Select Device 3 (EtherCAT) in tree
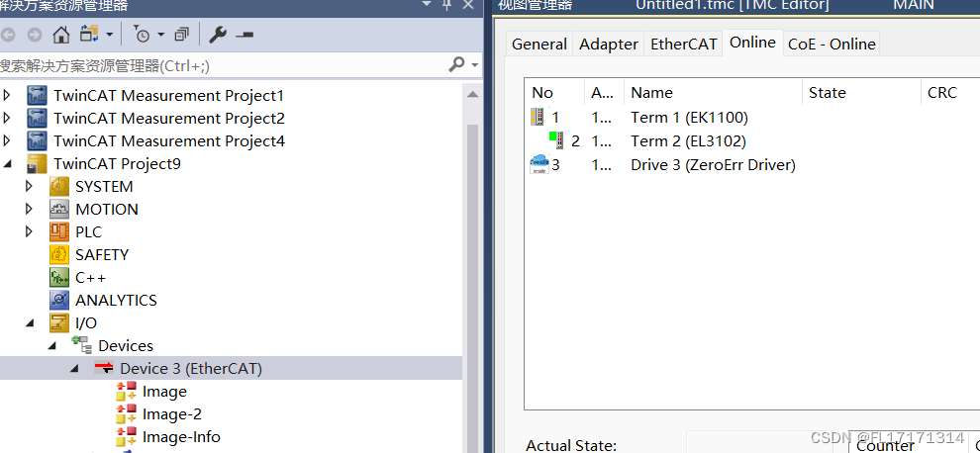The height and width of the screenshot is (453, 980). (191, 369)
